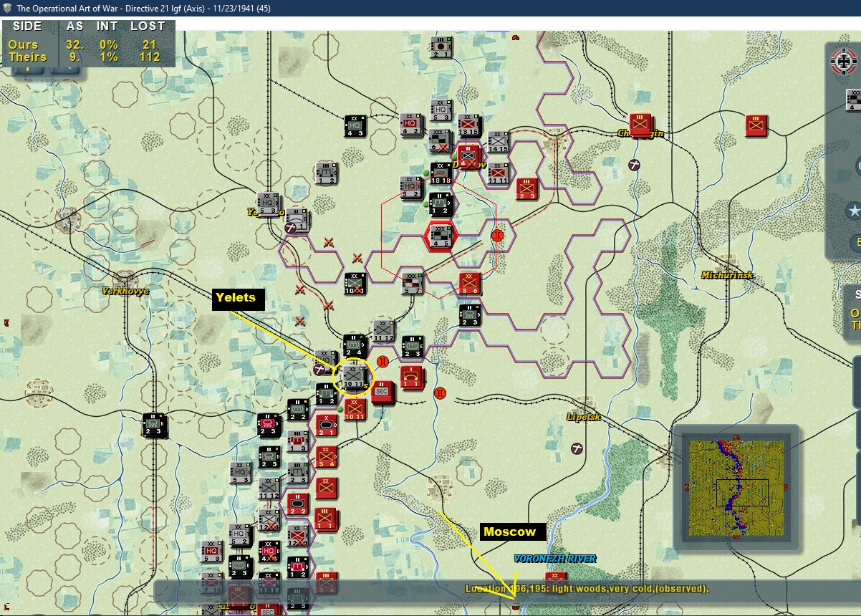
Task: Select the red enemy division 10-11
Action: point(355,409)
